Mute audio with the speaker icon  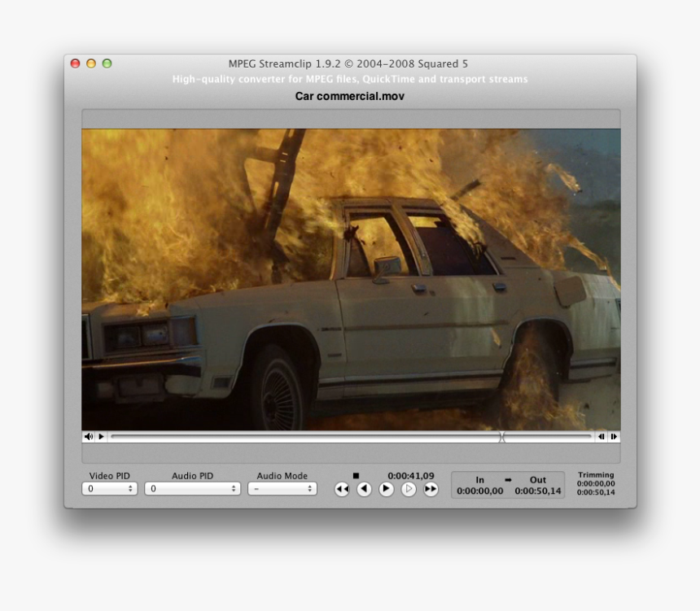point(88,437)
